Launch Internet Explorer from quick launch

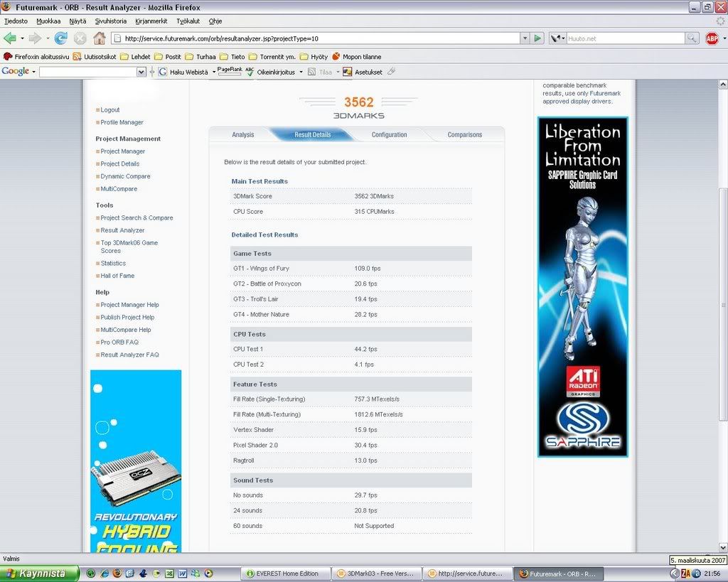pos(104,573)
